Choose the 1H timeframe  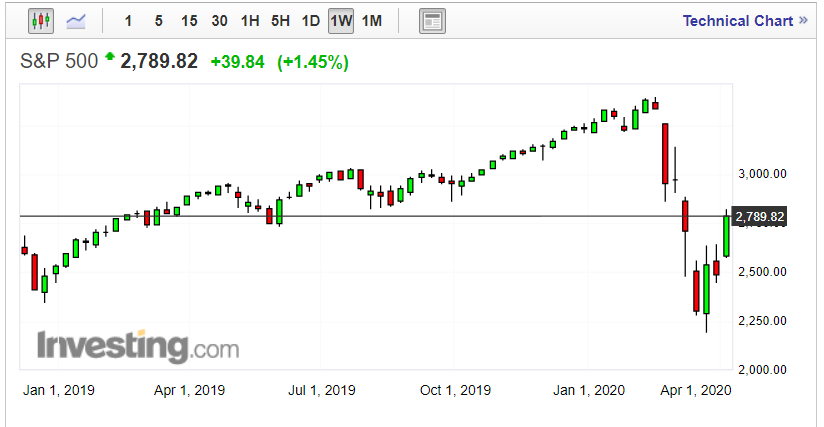251,21
